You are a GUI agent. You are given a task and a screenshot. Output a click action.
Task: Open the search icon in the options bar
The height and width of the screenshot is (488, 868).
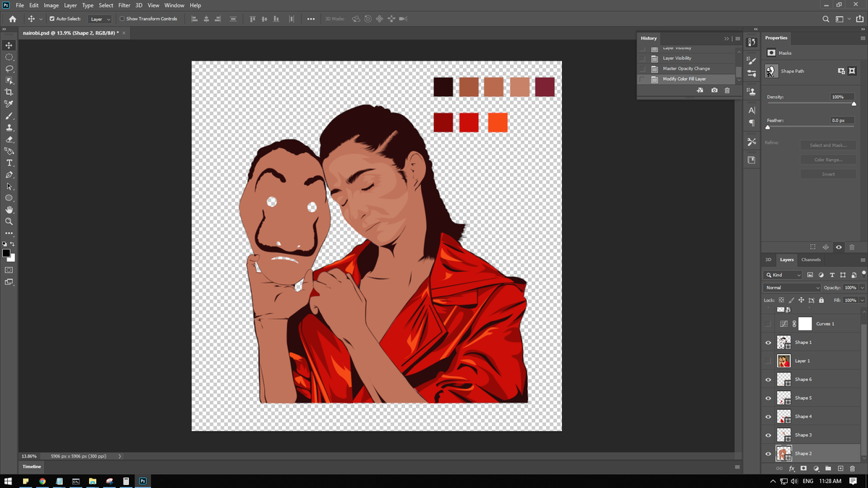tap(826, 19)
